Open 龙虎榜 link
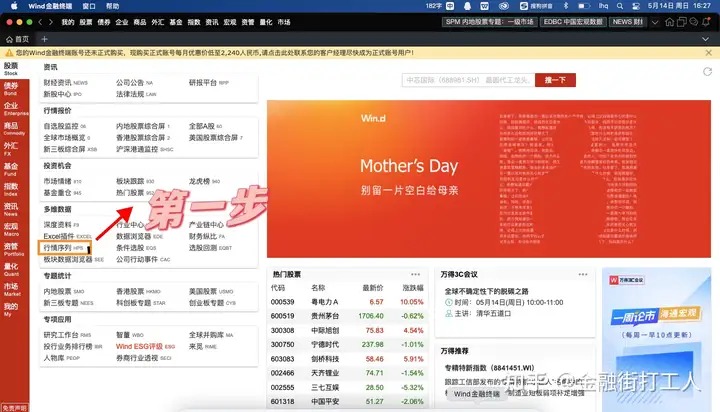This screenshot has width=720, height=412. [x=204, y=181]
